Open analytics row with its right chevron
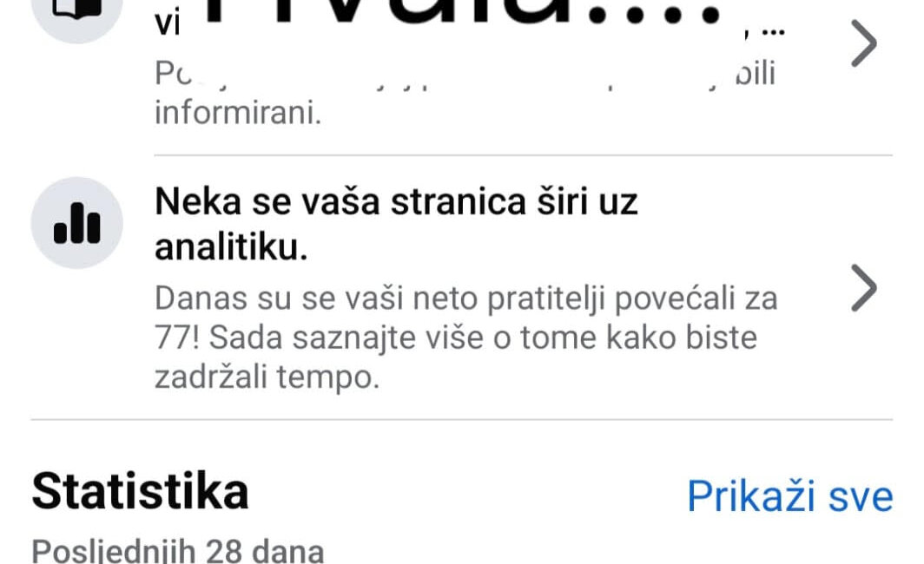Viewport: 924px width, 564px height. [864, 288]
